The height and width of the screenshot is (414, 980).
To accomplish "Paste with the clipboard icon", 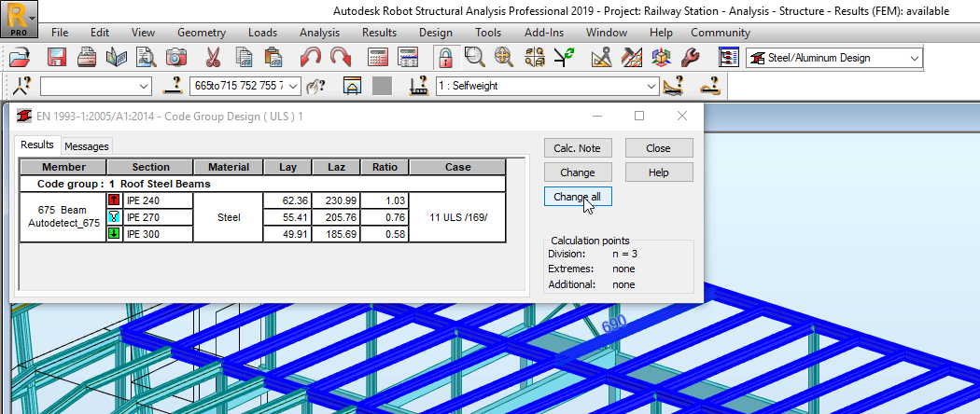I will pos(273,58).
